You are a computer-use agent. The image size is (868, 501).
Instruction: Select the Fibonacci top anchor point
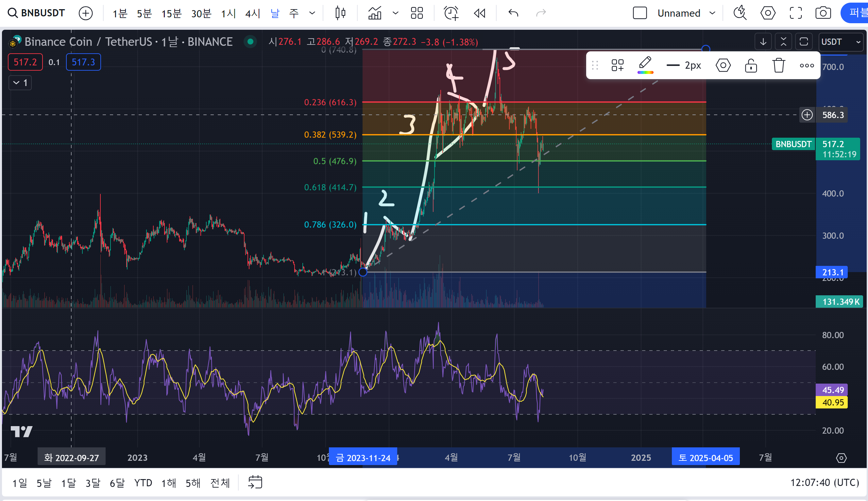pos(706,49)
